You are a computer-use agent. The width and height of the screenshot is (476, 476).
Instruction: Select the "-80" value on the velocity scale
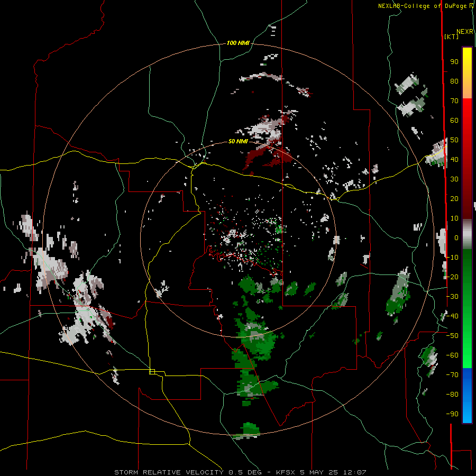(x=452, y=395)
